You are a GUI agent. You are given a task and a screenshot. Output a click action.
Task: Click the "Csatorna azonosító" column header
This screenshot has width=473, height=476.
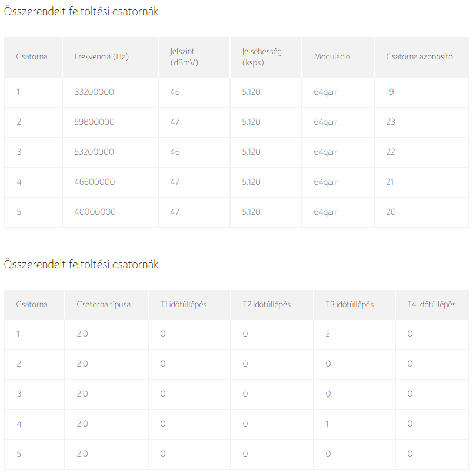coord(419,57)
